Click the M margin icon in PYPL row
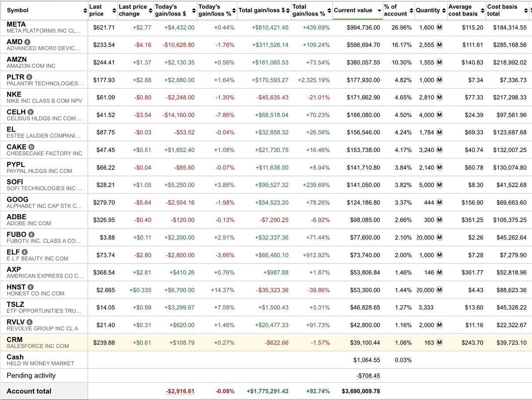Viewport: 532px width, 400px height. 440,168
